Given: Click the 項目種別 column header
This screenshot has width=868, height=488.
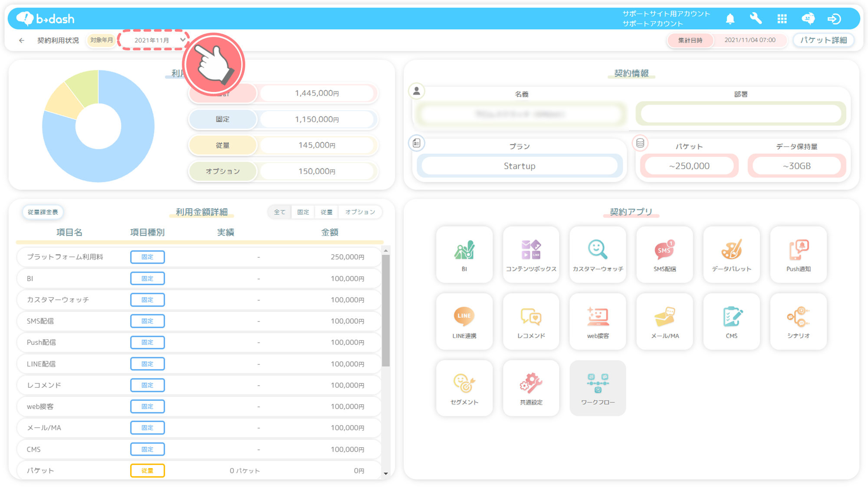Looking at the screenshot, I should click(147, 232).
